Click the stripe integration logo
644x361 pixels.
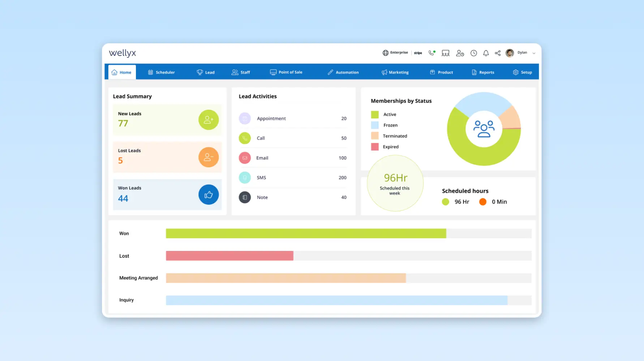[x=418, y=53]
